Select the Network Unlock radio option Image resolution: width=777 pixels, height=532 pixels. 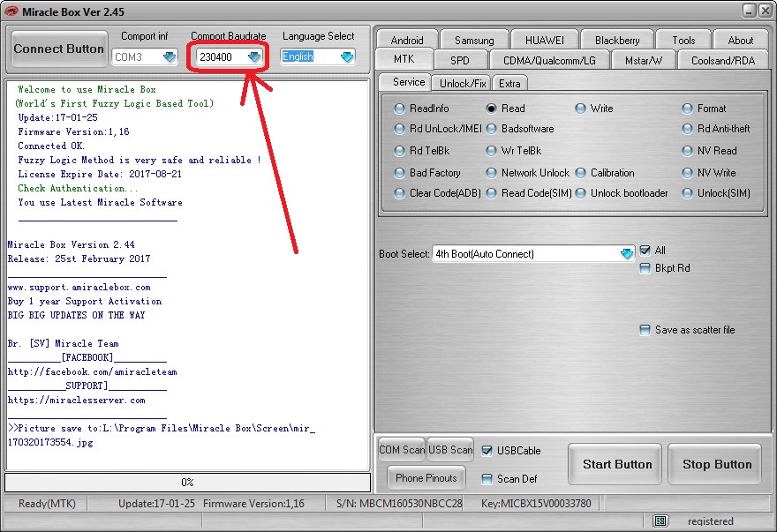pos(528,173)
